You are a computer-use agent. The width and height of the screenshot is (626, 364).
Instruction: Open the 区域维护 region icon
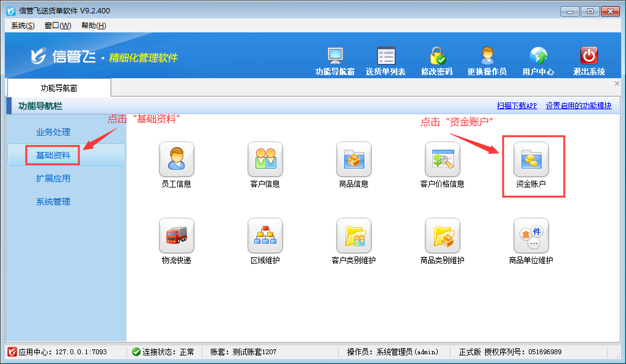(x=265, y=236)
